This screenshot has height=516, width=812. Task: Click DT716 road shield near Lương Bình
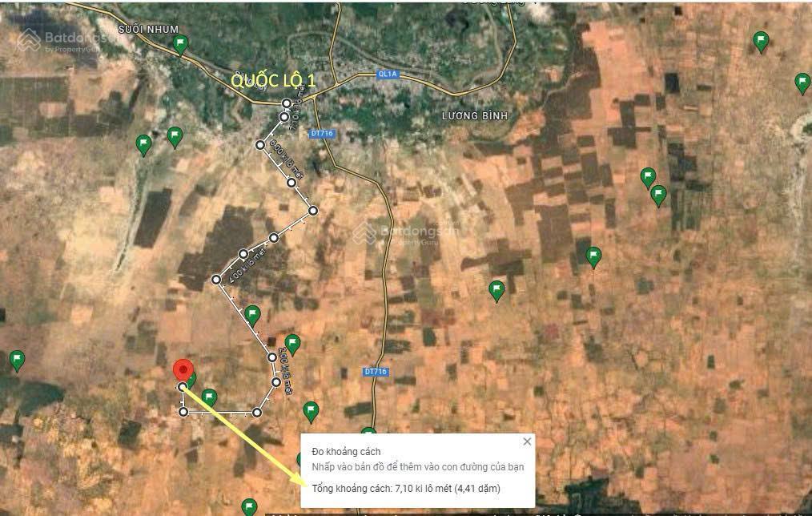(x=322, y=133)
